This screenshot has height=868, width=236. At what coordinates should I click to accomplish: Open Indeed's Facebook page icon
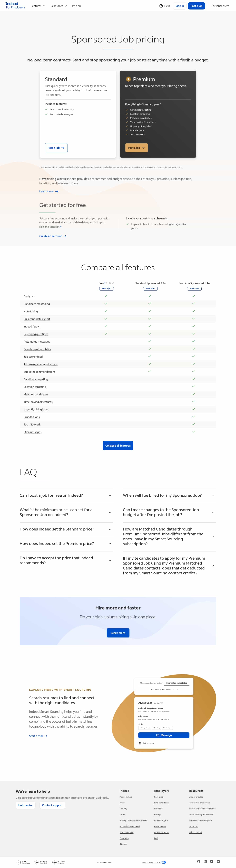tap(199, 861)
